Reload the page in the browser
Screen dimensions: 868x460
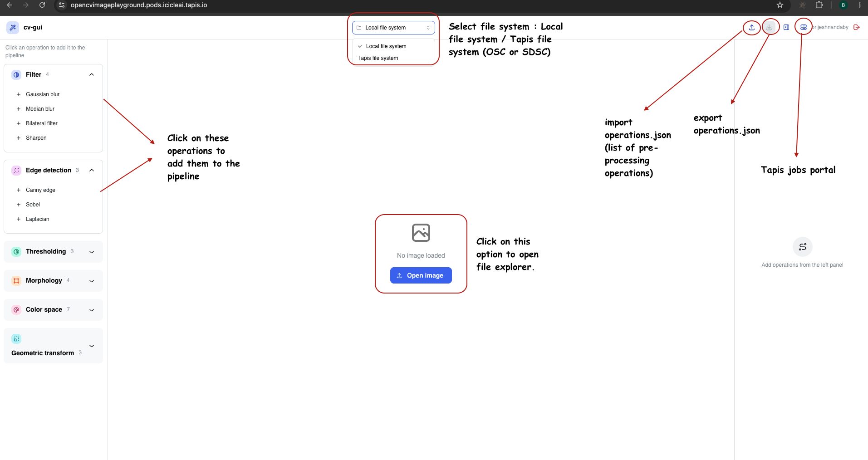(42, 5)
